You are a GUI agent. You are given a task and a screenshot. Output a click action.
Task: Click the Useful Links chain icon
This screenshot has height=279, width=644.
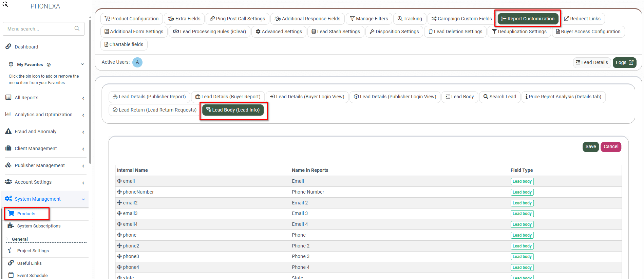tap(11, 263)
